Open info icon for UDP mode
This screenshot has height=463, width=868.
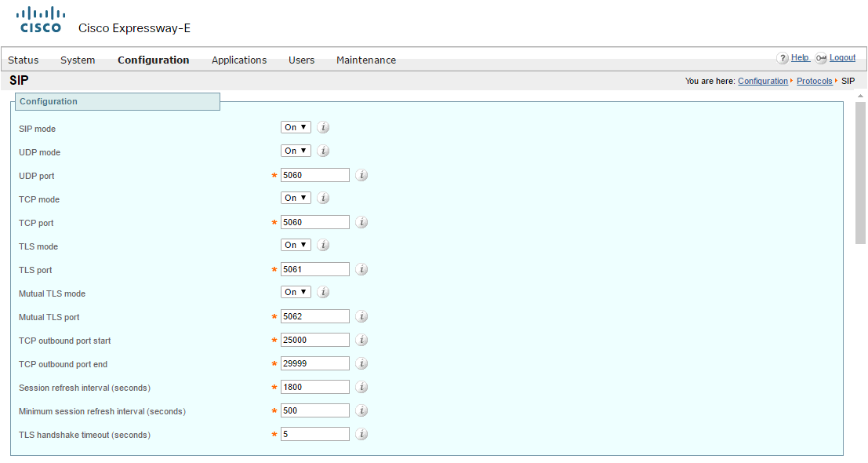click(x=323, y=151)
